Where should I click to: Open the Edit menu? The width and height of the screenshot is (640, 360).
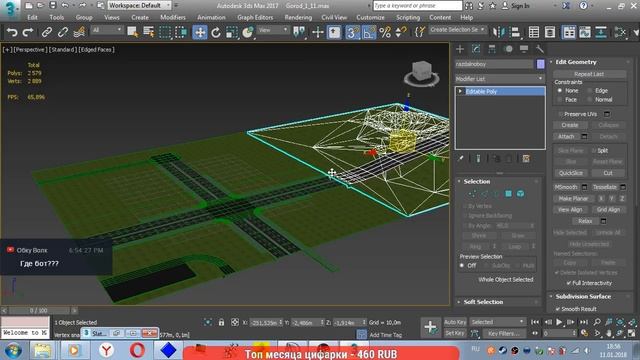pos(32,18)
